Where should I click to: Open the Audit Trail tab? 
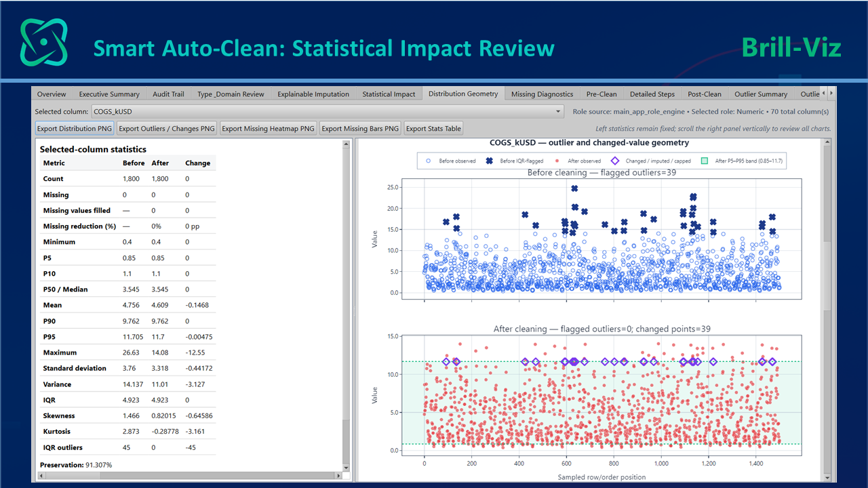tap(168, 94)
